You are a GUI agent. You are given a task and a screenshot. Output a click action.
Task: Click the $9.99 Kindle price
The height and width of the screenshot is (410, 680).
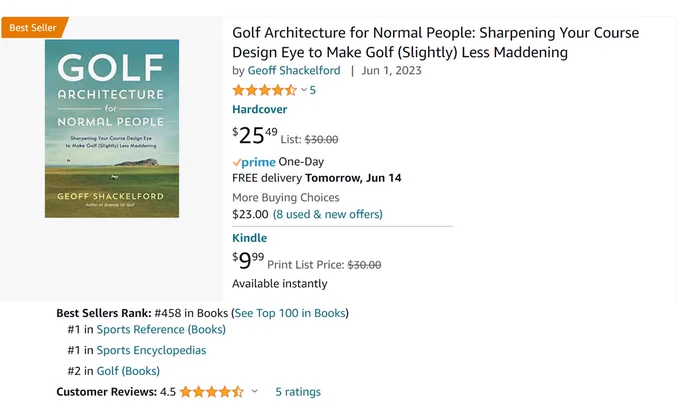coord(248,260)
